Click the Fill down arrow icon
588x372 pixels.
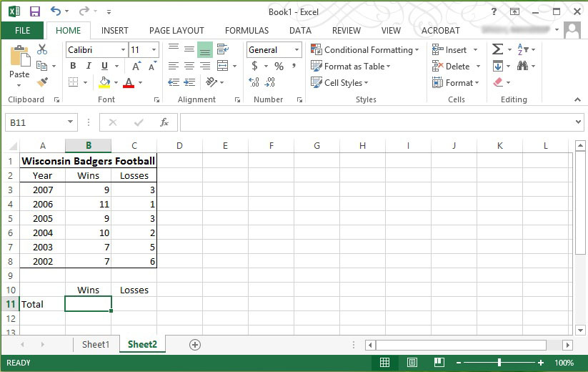(498, 66)
